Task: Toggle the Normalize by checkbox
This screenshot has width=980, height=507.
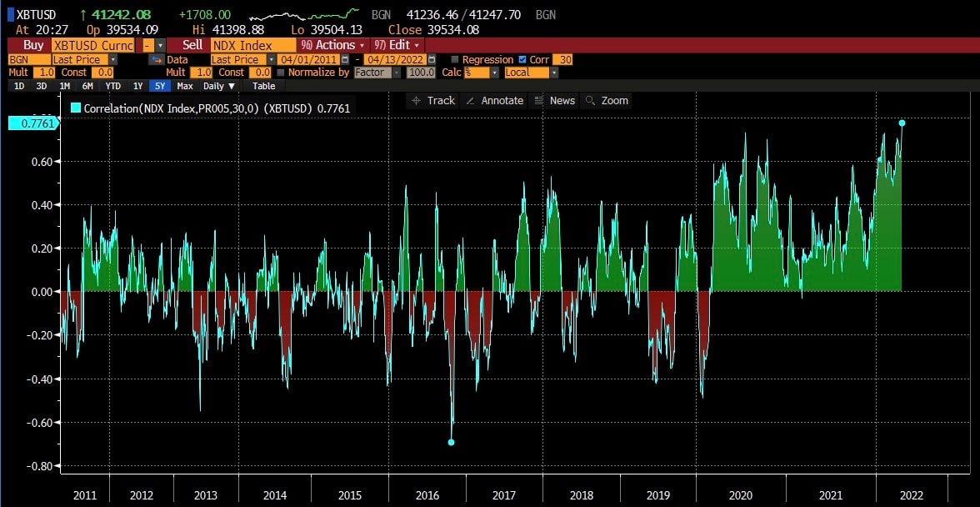Action: coord(281,73)
